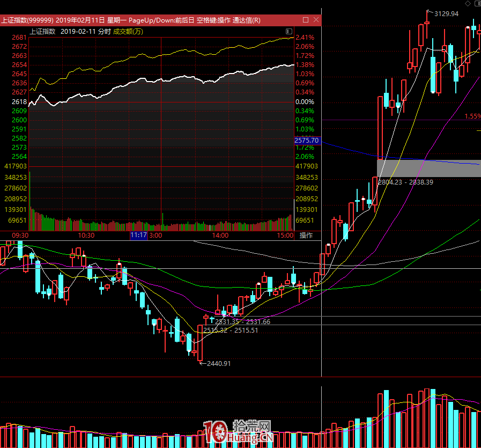
Task: Click the 14:00 time axis label
Action: tap(220, 236)
